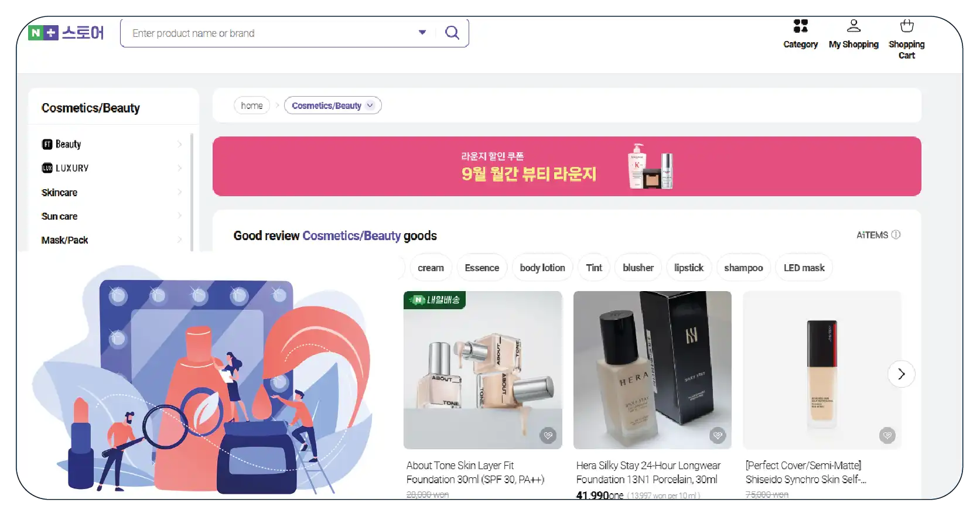Expand the Cosmetics/Beauty breadcrumb dropdown

coord(370,105)
